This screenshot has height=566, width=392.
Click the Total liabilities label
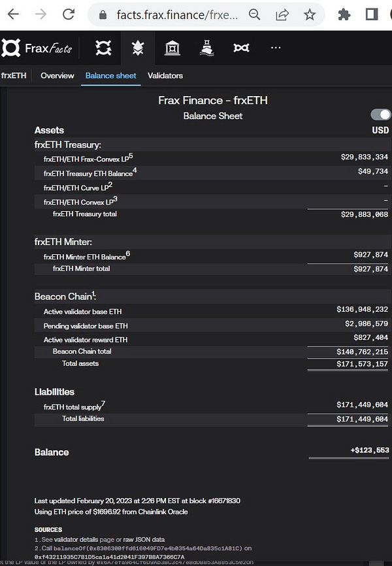tap(83, 419)
